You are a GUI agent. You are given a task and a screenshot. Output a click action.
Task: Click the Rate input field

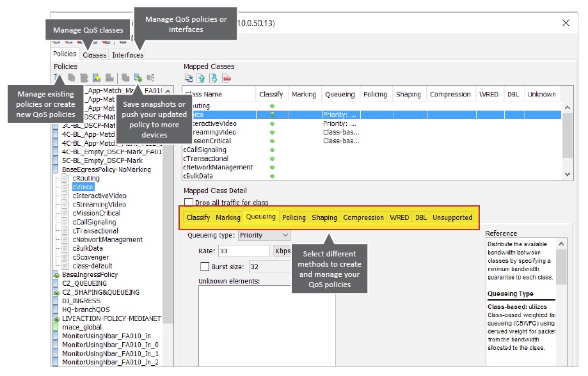point(244,251)
